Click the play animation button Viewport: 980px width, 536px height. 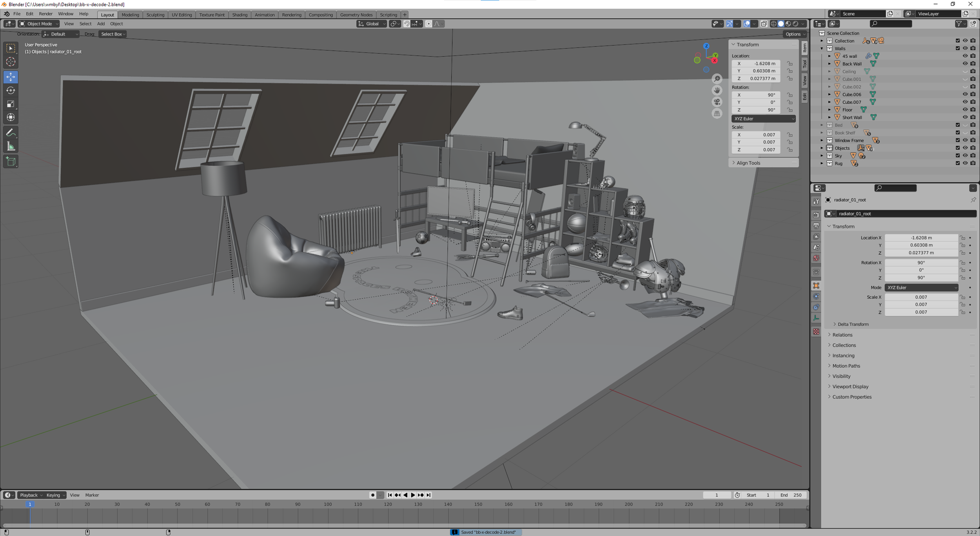click(413, 495)
